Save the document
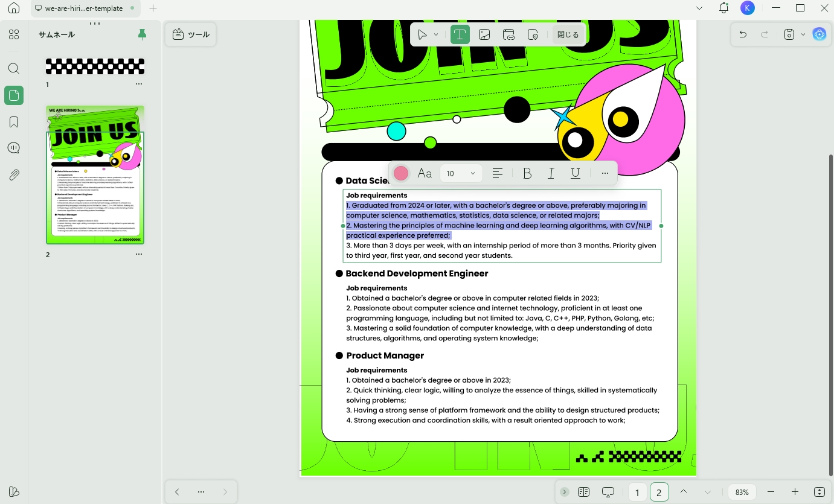The height and width of the screenshot is (504, 834). tap(789, 34)
